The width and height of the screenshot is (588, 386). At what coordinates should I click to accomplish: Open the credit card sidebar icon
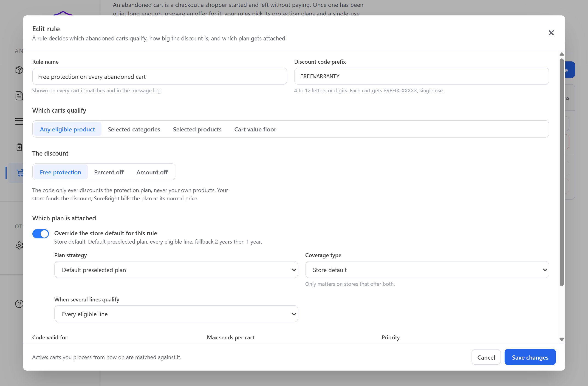(x=19, y=121)
